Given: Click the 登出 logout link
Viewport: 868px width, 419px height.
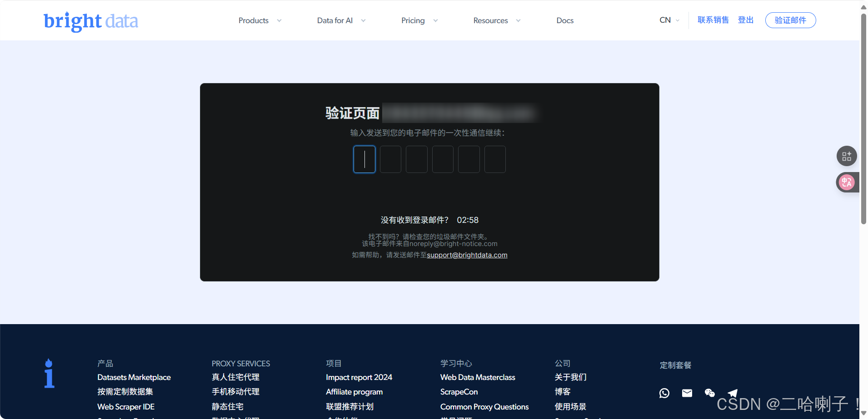Looking at the screenshot, I should [x=746, y=20].
